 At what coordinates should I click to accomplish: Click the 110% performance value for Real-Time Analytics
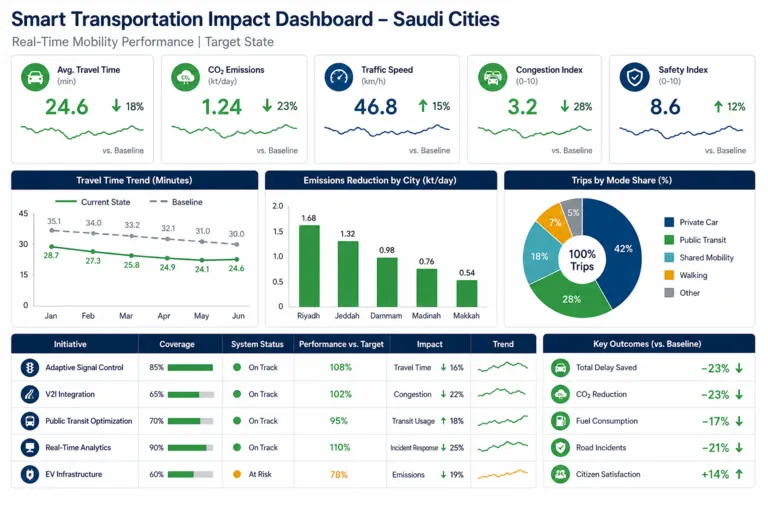click(340, 447)
